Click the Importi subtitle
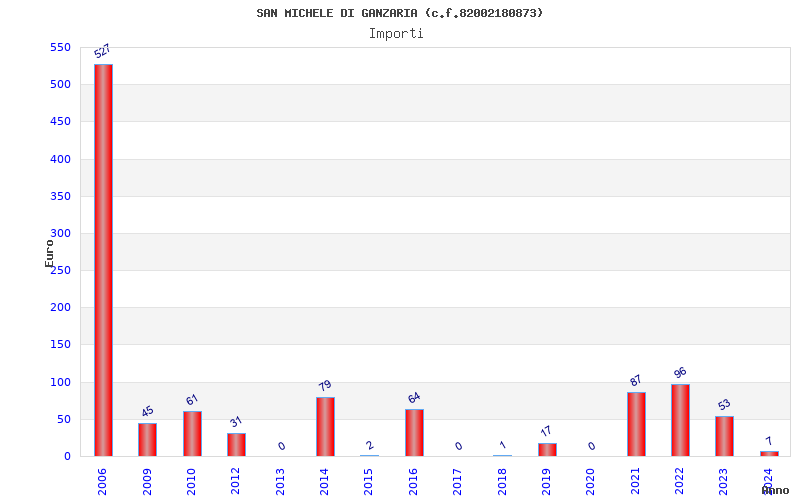Image resolution: width=800 pixels, height=500 pixels. 396,34
